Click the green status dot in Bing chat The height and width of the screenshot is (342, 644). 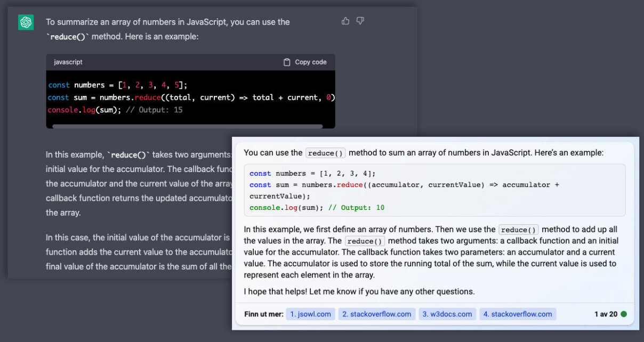pyautogui.click(x=624, y=314)
